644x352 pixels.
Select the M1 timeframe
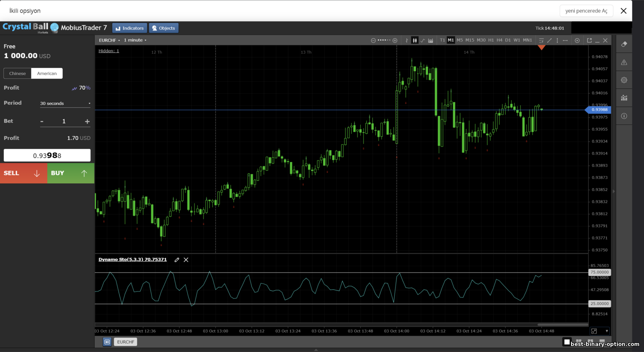[x=451, y=40]
